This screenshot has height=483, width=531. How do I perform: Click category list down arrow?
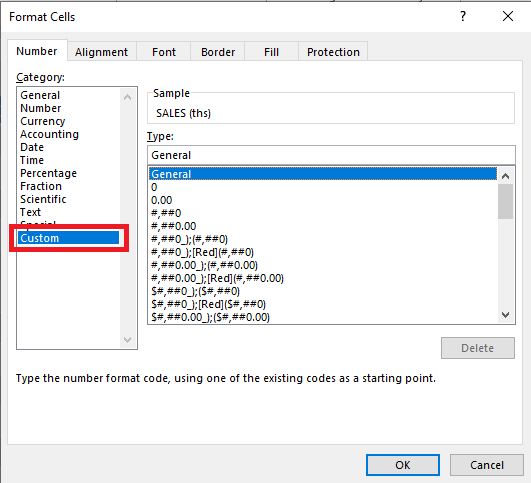[x=128, y=339]
